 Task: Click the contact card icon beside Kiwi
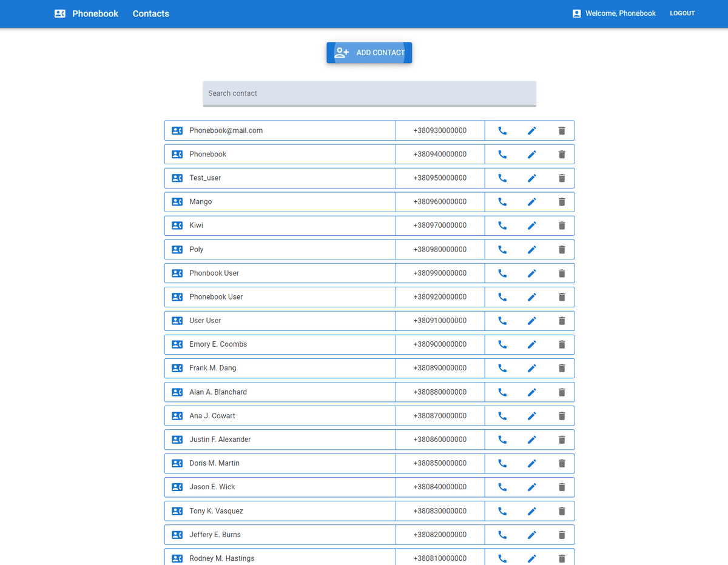177,226
